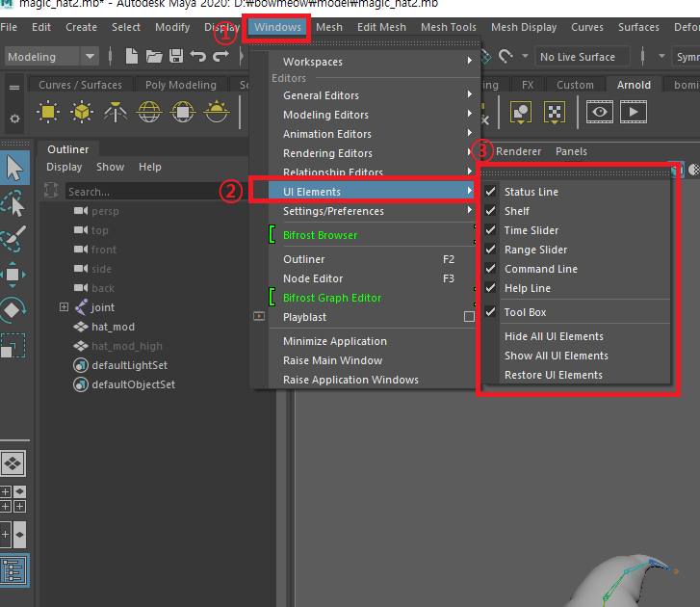Click the Save Scene floppy icon
This screenshot has height=607, width=700.
[176, 56]
